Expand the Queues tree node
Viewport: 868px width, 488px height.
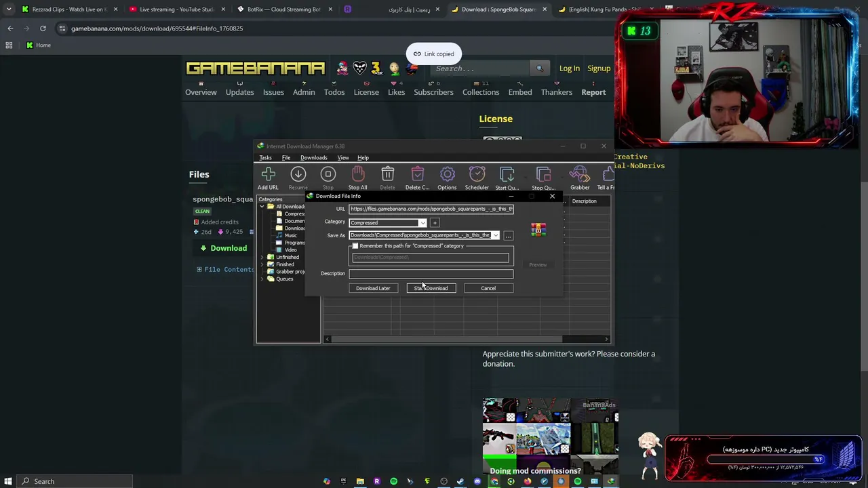pos(262,279)
